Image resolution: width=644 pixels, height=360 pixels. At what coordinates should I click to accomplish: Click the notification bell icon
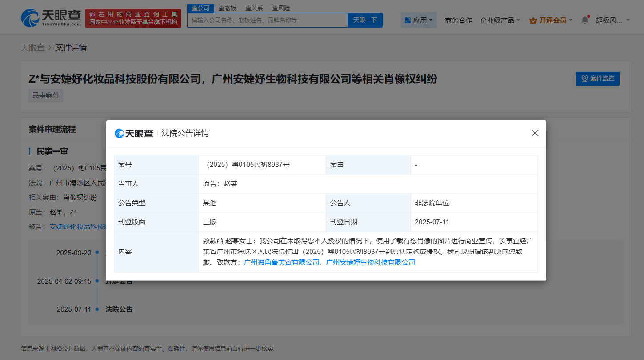585,20
